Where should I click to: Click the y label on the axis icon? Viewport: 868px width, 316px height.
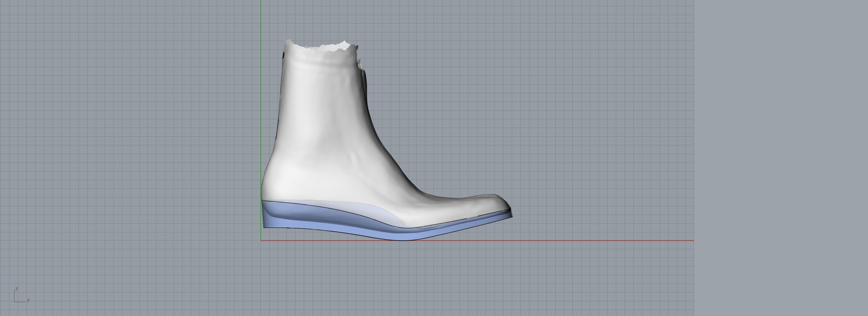[x=28, y=300]
